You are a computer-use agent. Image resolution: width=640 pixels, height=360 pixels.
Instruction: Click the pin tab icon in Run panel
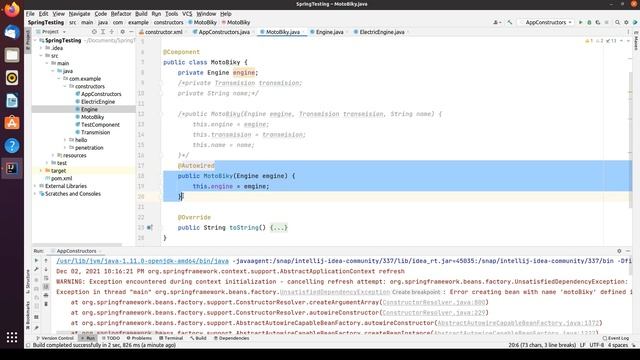pos(36,328)
